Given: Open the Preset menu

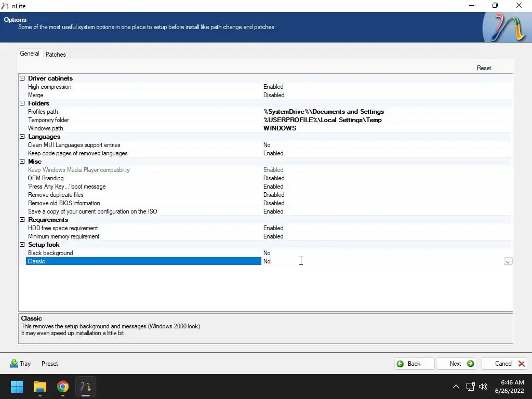Looking at the screenshot, I should tap(50, 363).
